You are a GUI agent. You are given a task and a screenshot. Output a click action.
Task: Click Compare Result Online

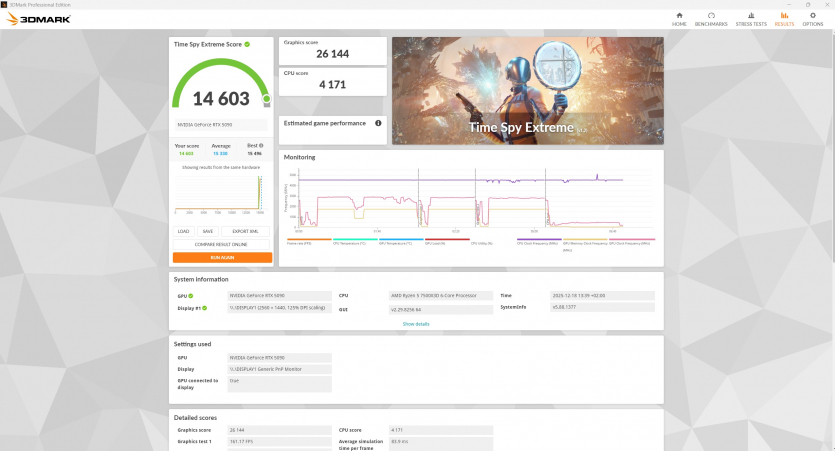click(222, 244)
